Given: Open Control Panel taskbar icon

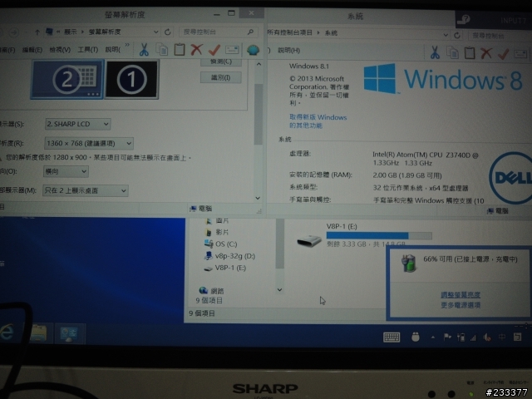Looking at the screenshot, I should point(69,334).
